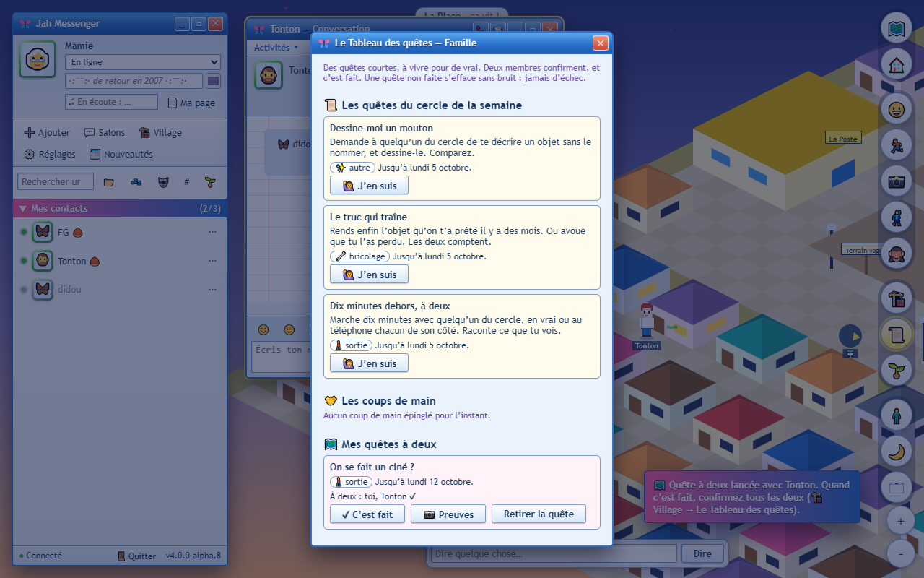Click the Dire button in the village chat

click(x=702, y=554)
